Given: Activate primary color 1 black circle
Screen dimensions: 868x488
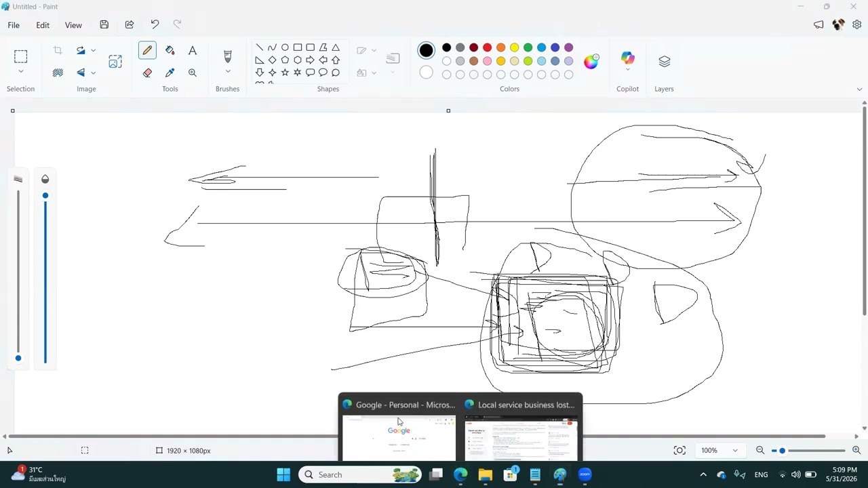Looking at the screenshot, I should pos(426,50).
